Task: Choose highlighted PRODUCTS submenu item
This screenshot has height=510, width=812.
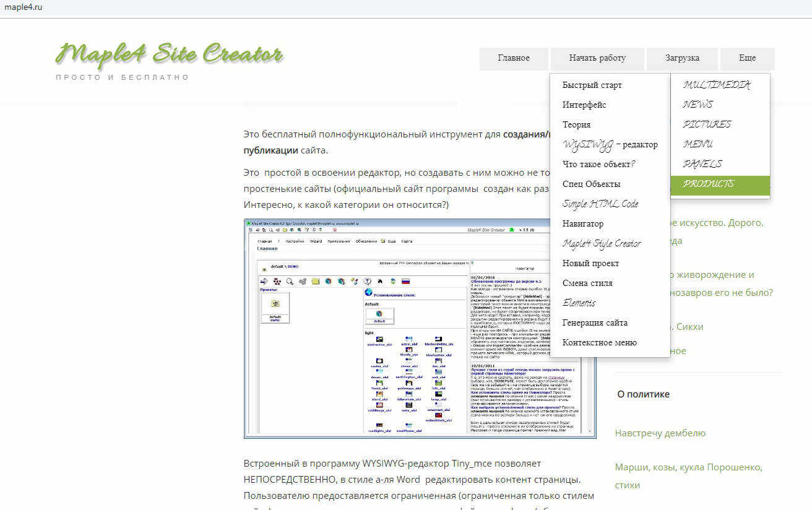Action: (720, 184)
